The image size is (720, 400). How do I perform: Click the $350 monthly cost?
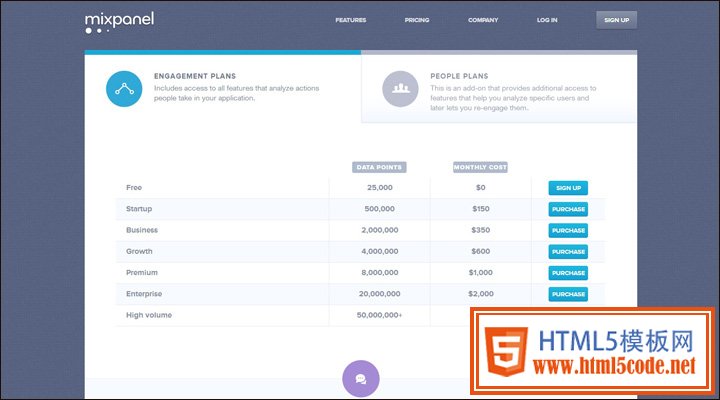(481, 230)
